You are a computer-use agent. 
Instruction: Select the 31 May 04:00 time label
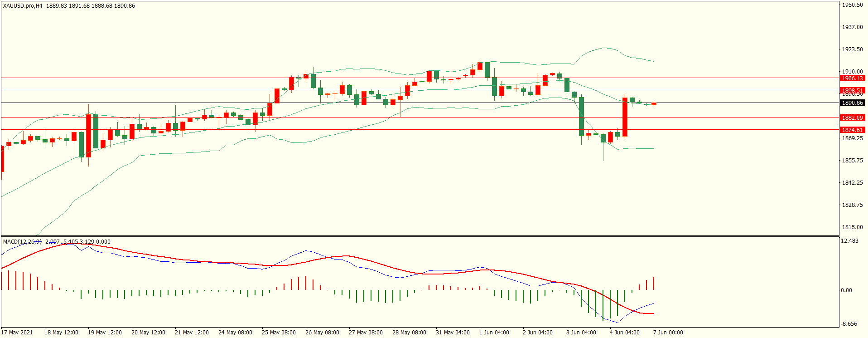coord(453,333)
